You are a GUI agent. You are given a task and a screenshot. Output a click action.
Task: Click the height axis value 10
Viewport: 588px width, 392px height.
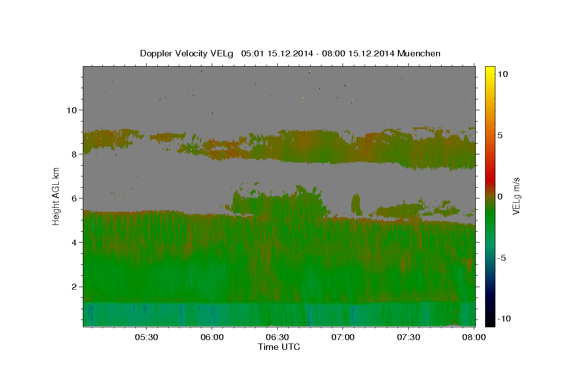pos(72,110)
